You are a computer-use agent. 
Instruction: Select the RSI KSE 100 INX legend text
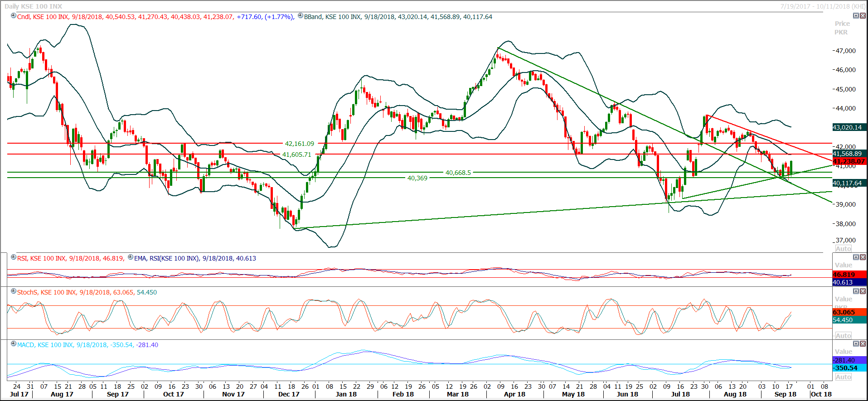[x=70, y=258]
